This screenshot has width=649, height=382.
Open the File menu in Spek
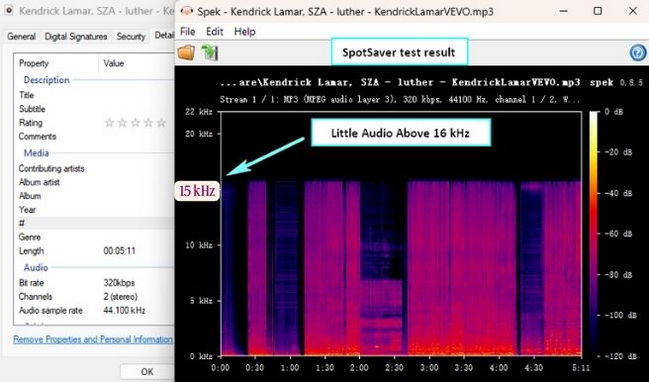pos(187,31)
